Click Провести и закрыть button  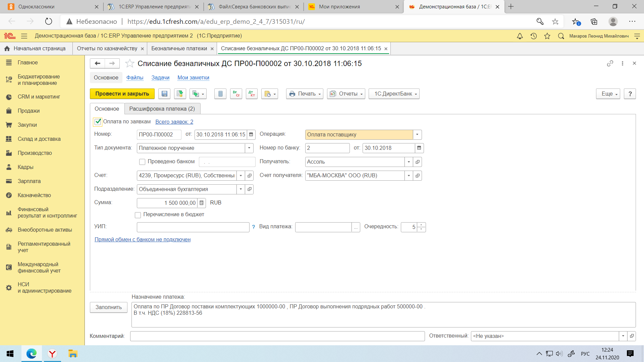pos(122,94)
